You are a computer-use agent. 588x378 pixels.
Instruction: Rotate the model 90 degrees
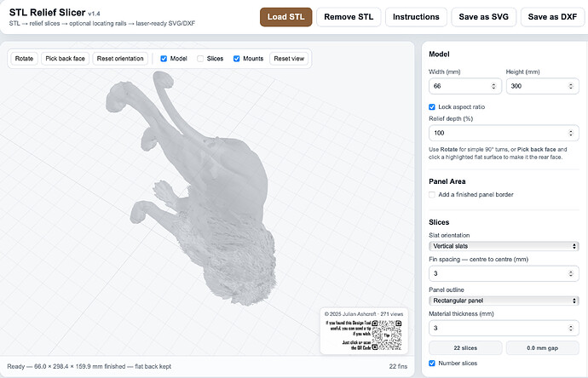point(24,59)
